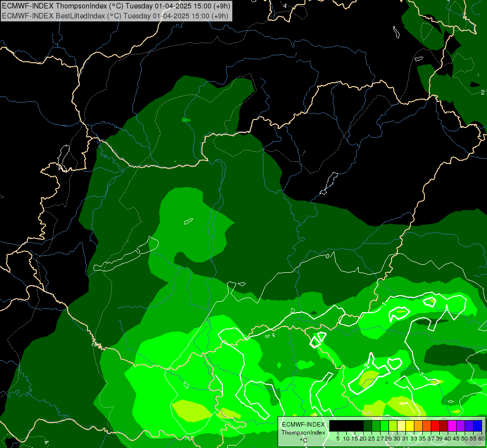Image resolution: width=487 pixels, height=448 pixels.
Task: Select the orange 33–35 legend swatch
Action: tap(418, 426)
